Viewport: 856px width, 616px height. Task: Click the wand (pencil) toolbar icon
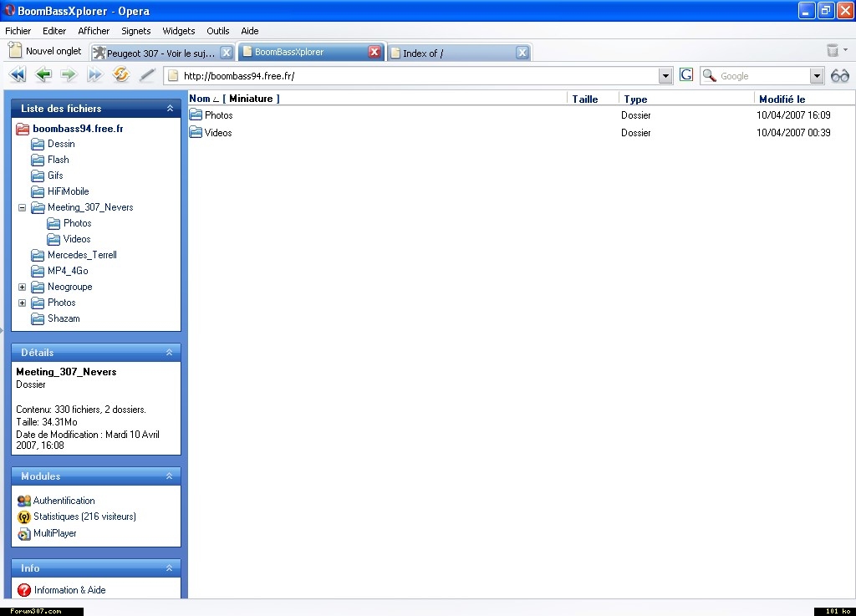(x=147, y=74)
